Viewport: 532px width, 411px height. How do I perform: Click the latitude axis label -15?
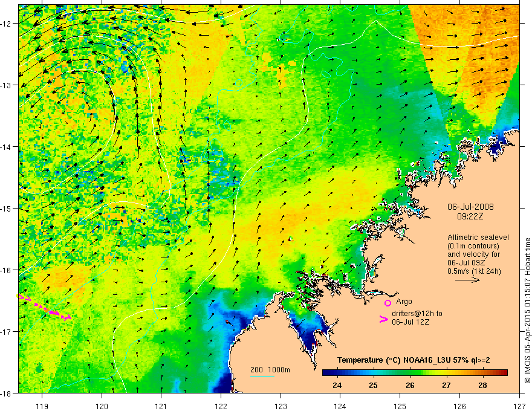tap(6, 209)
